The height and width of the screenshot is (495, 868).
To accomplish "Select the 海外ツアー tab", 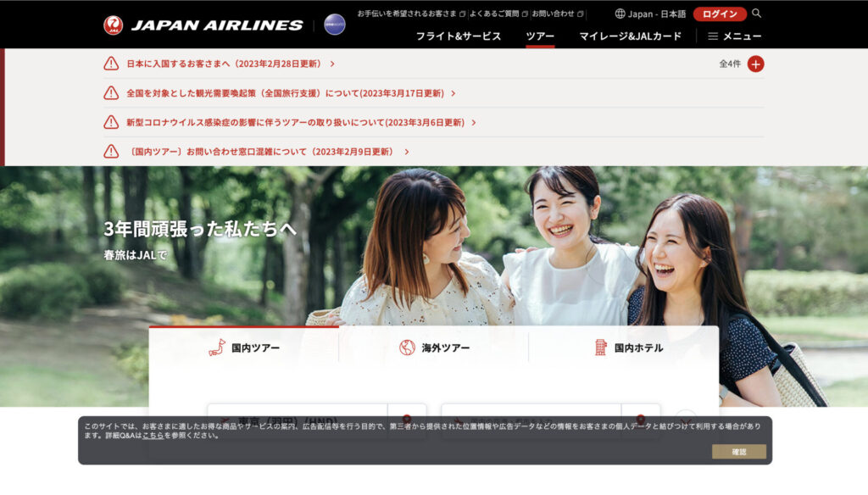I will click(x=434, y=348).
